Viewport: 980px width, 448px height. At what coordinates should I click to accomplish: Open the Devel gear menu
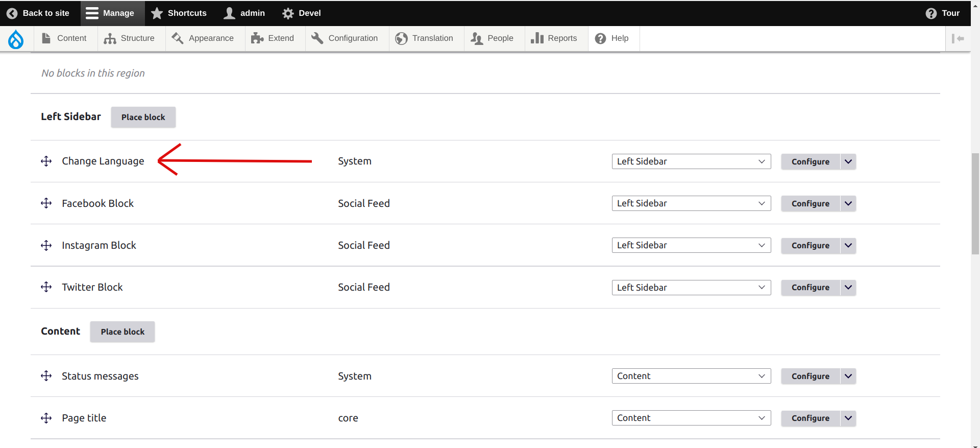tap(301, 13)
